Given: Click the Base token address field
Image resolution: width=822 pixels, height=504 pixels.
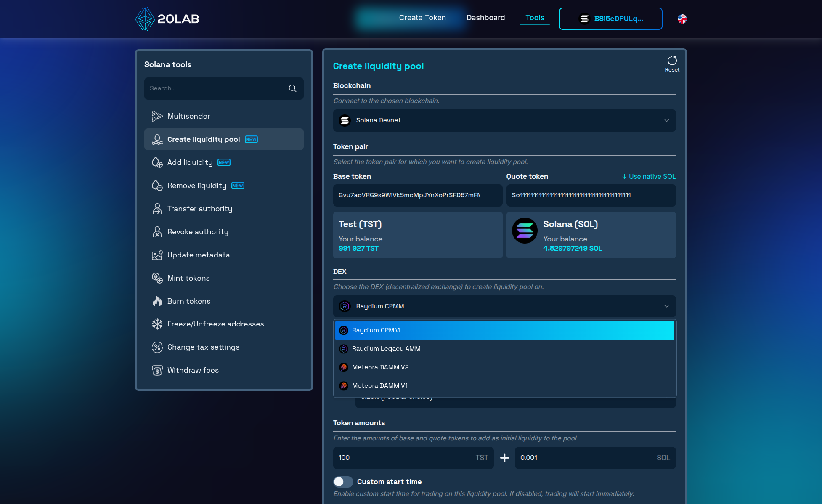Looking at the screenshot, I should 418,195.
